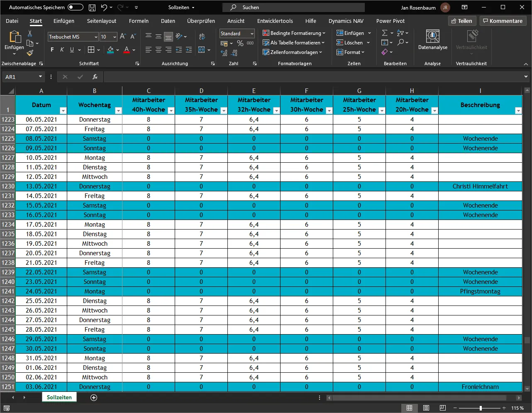Click the decrease decimal places icon

234,53
